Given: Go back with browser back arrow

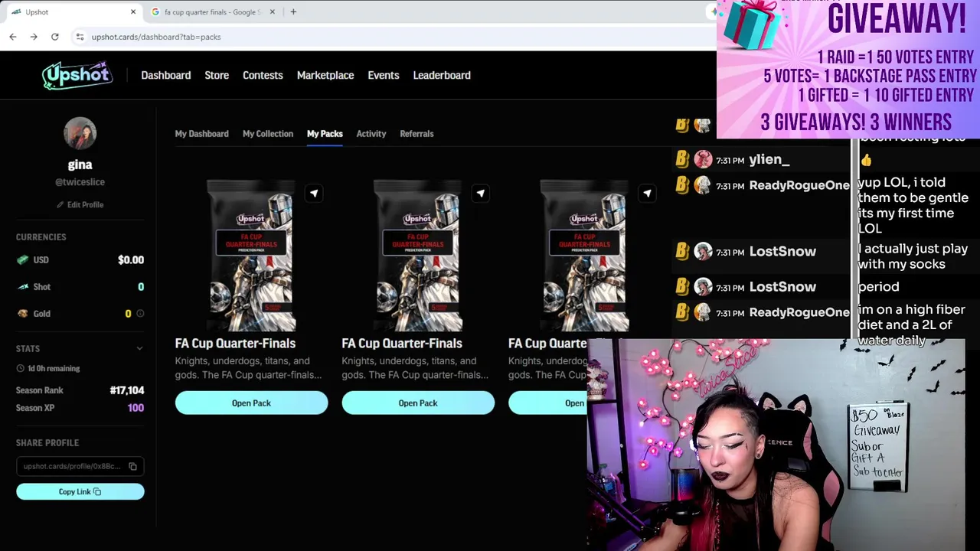Looking at the screenshot, I should [x=13, y=37].
